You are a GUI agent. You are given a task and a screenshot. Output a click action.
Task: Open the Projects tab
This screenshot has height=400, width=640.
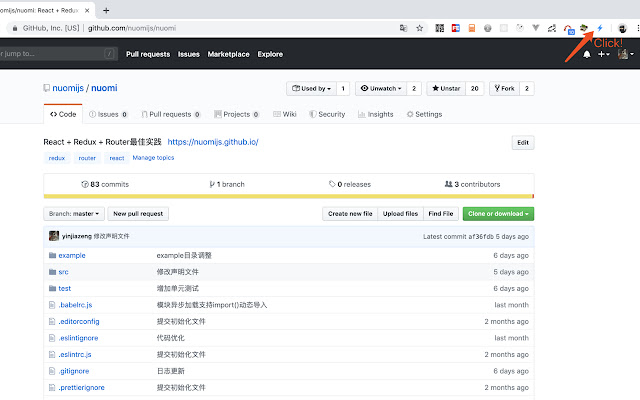point(236,114)
